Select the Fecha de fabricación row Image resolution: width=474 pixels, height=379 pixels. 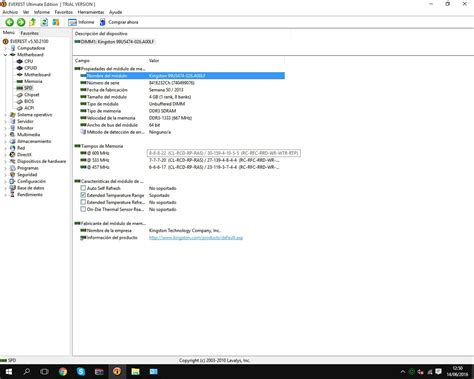(x=182, y=90)
